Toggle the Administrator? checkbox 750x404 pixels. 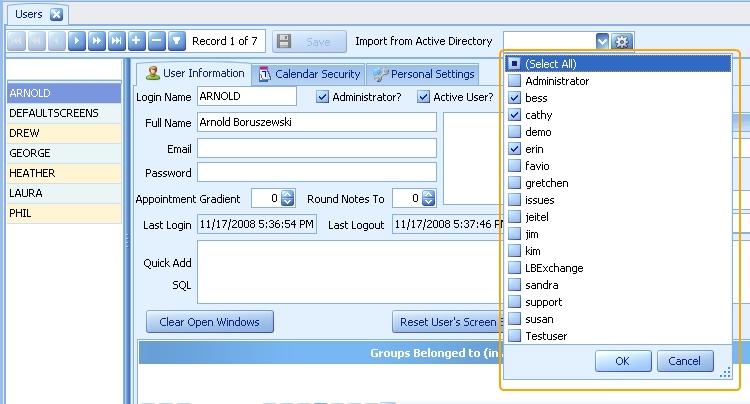[322, 97]
